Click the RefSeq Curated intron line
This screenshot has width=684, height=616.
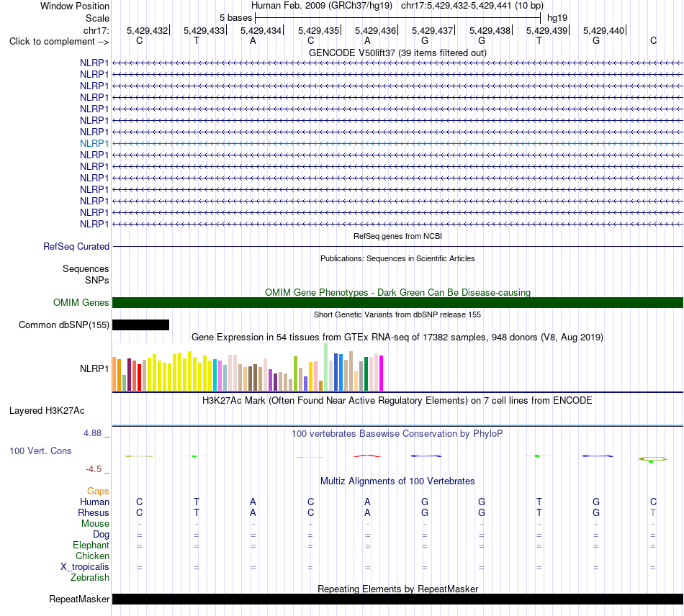click(397, 247)
